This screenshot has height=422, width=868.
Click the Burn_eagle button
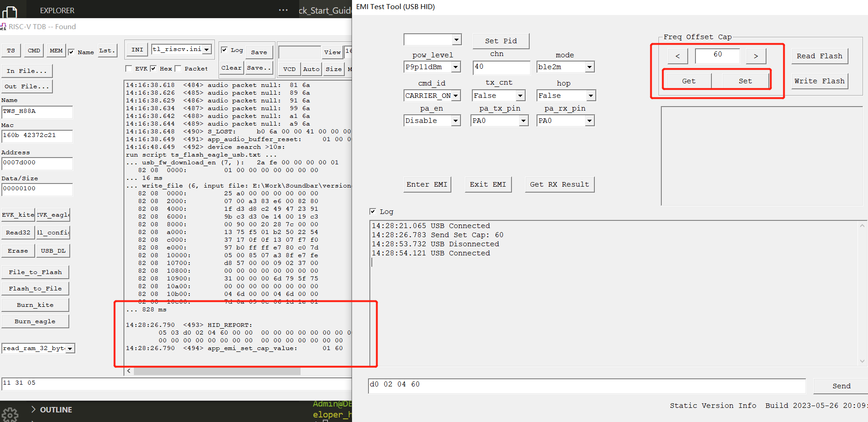tap(35, 321)
